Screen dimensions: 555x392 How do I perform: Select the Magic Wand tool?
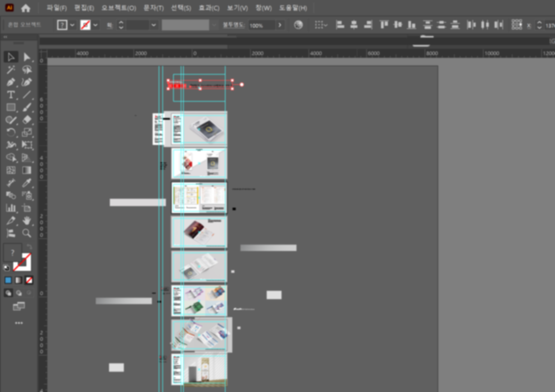point(11,70)
